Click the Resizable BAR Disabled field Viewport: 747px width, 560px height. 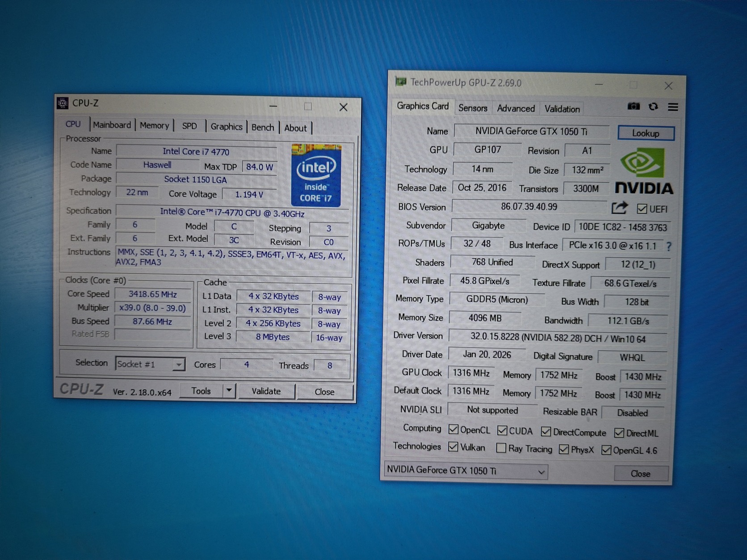point(633,413)
